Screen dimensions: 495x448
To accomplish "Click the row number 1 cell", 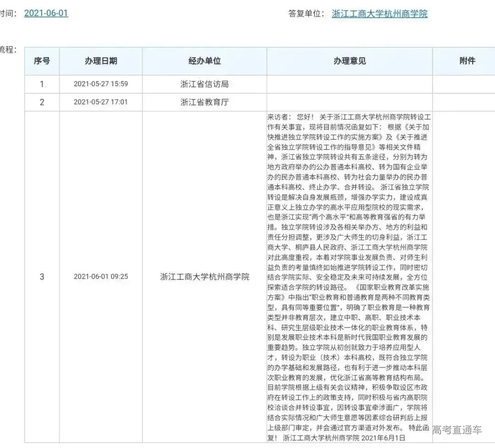I will tap(42, 84).
